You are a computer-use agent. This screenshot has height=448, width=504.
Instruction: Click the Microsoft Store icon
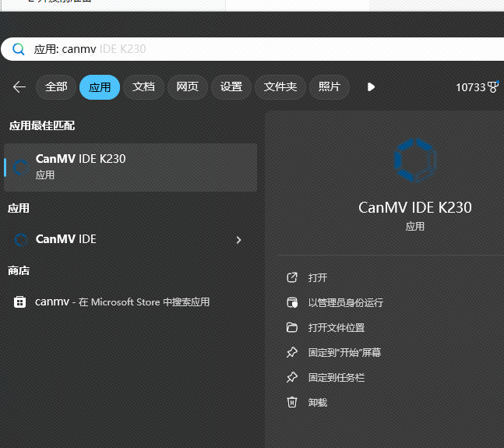[20, 302]
